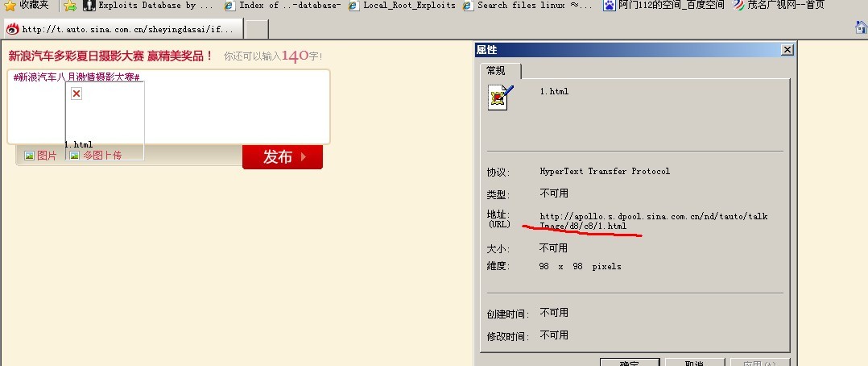Open the 收藏夹 favorites star icon

pos(10,6)
